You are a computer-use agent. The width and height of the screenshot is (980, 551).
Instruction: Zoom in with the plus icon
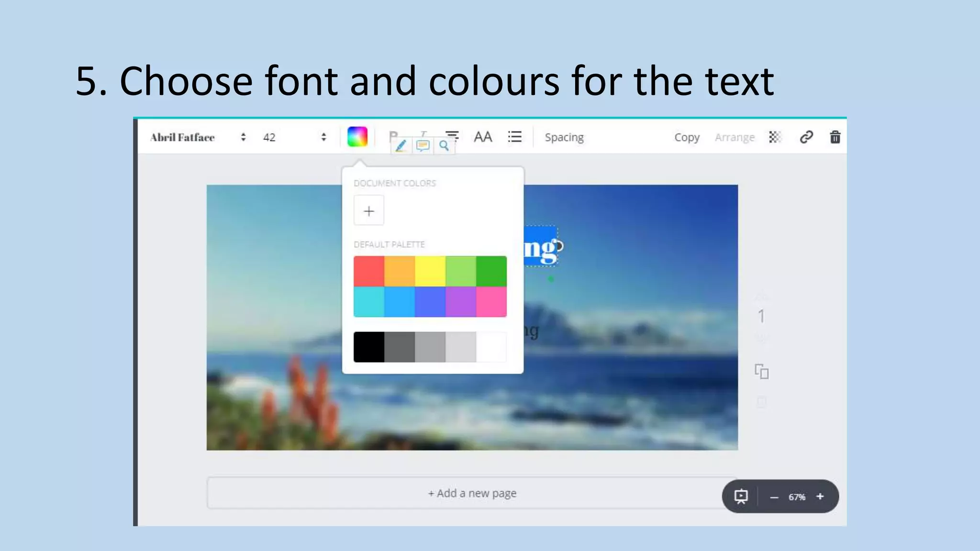[x=820, y=496]
